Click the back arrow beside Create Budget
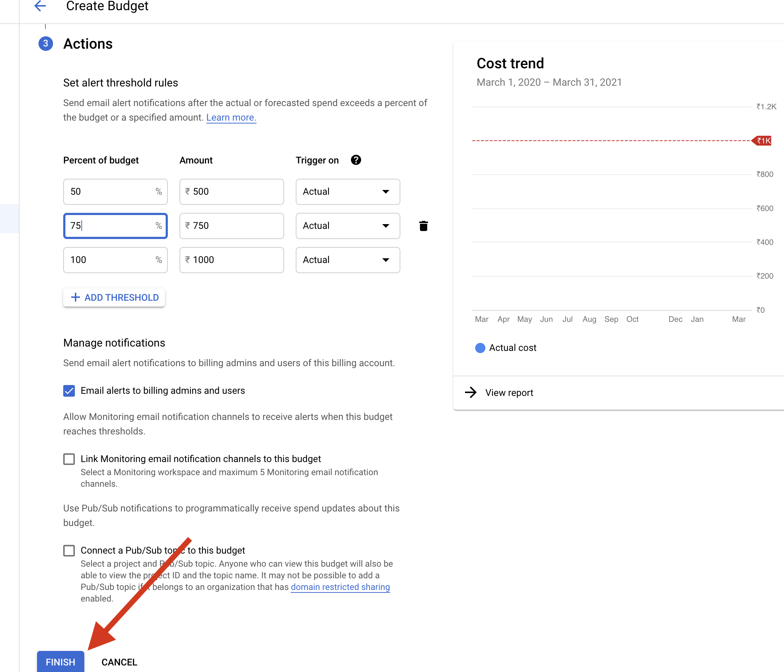The width and height of the screenshot is (784, 672). [40, 6]
